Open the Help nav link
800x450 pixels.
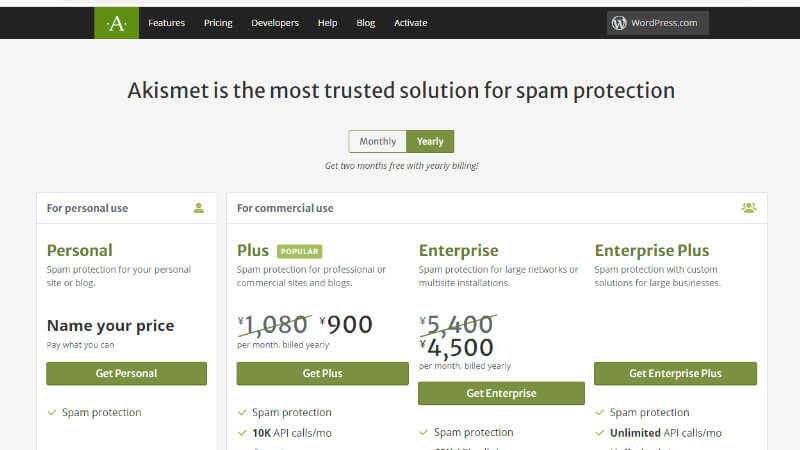pyautogui.click(x=328, y=23)
